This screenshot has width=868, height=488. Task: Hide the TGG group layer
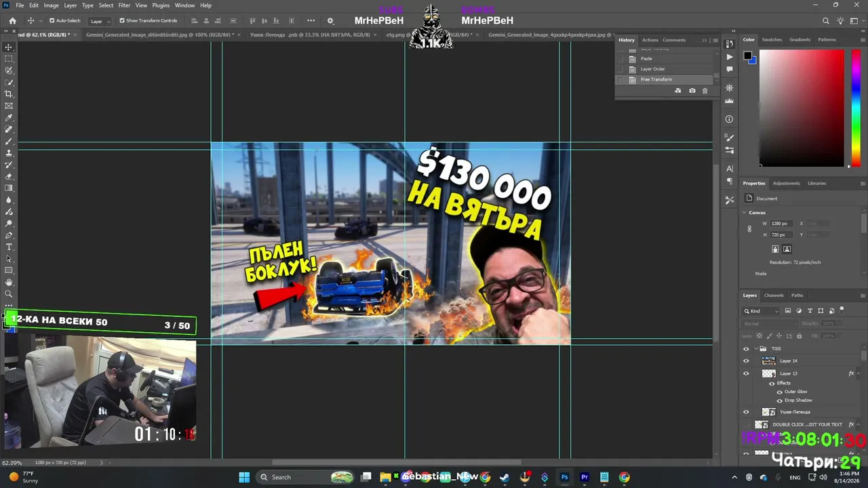746,349
